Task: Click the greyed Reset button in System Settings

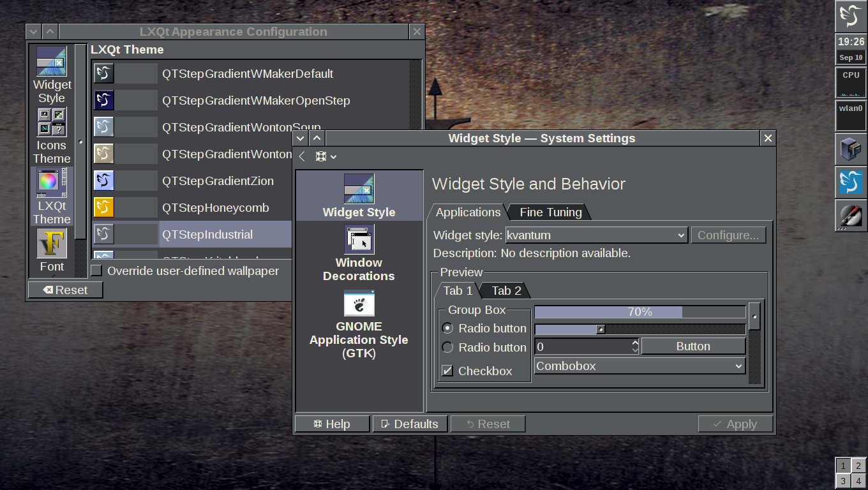Action: tap(488, 424)
